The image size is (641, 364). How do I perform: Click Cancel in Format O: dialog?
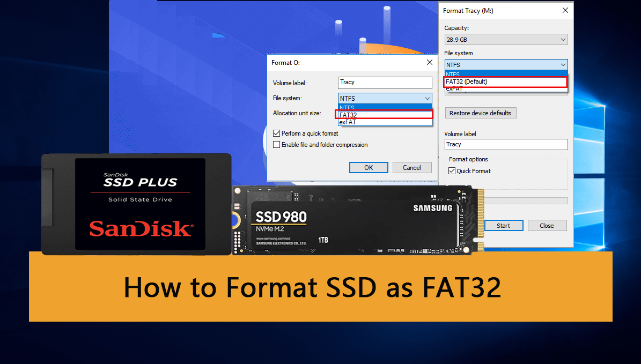[411, 167]
